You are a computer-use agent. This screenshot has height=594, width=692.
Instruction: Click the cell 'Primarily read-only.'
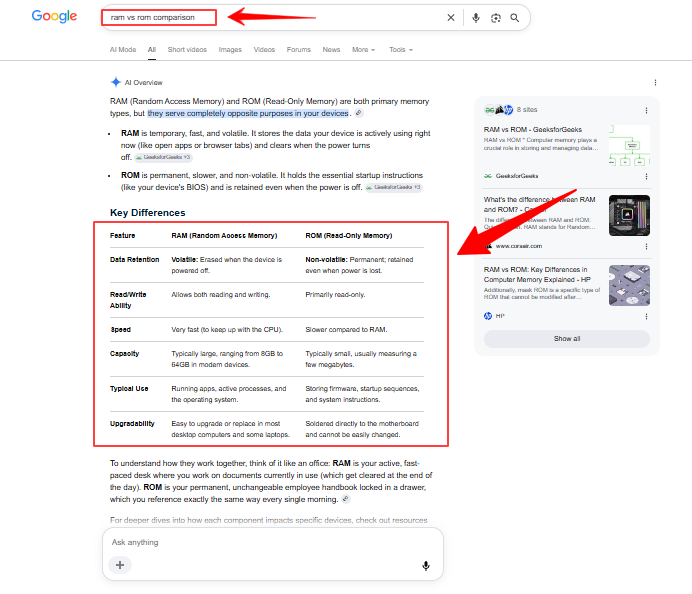335,295
